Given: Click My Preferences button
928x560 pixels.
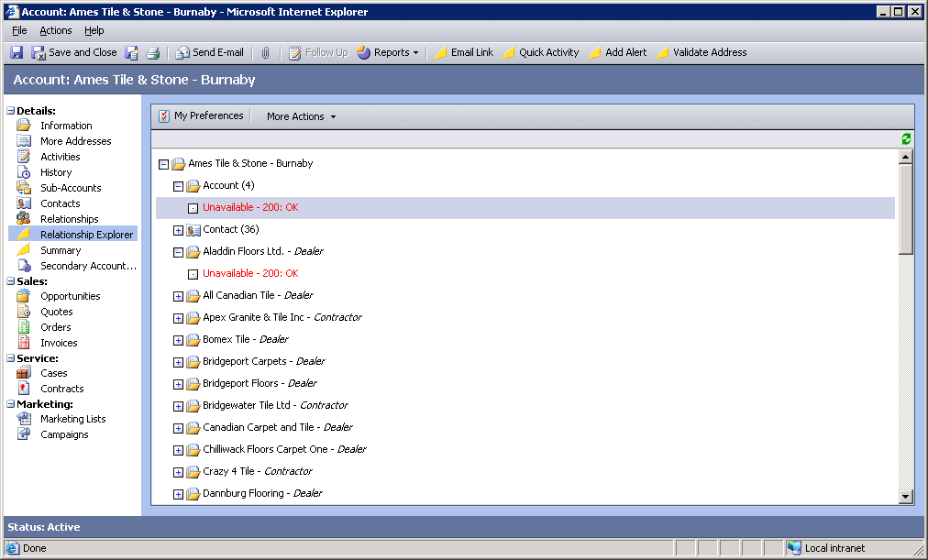Looking at the screenshot, I should click(201, 115).
